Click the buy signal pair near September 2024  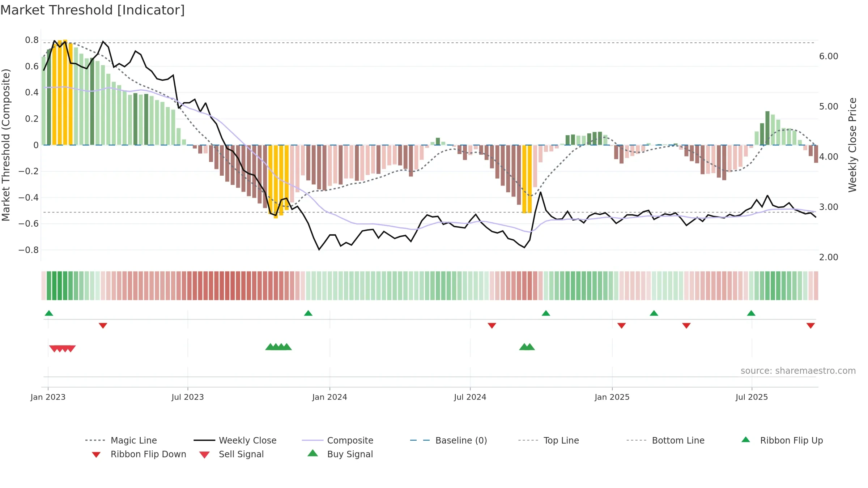click(527, 347)
